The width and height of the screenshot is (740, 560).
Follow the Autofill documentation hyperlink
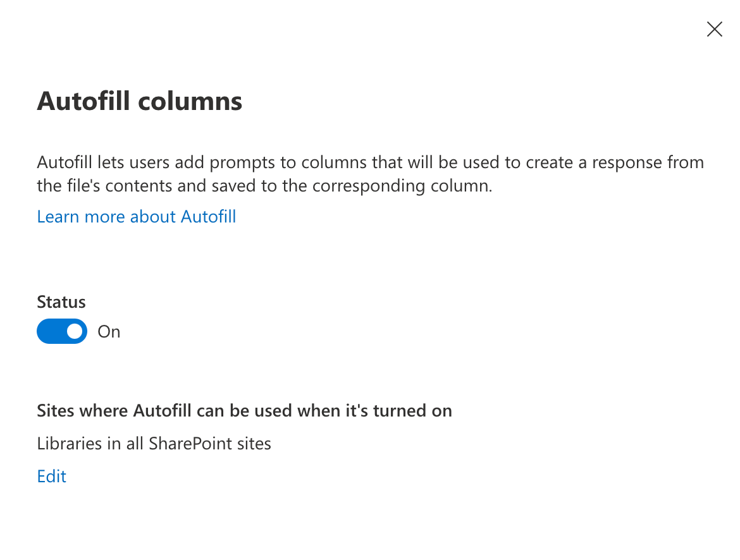click(137, 217)
